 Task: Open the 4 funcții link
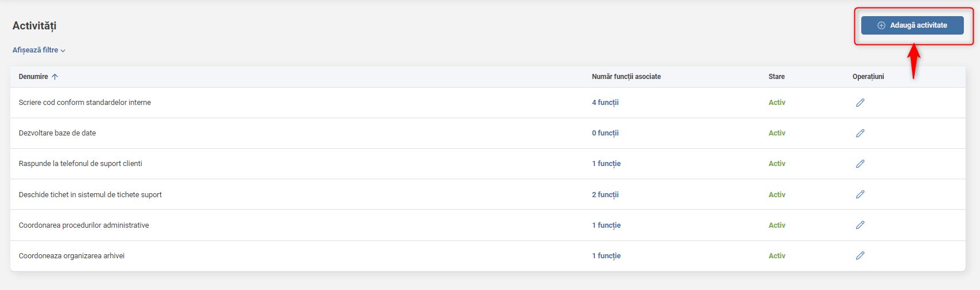(605, 103)
